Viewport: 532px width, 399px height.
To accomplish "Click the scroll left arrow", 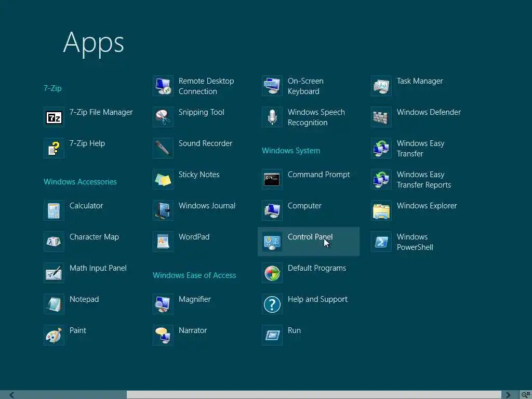I will click(x=11, y=395).
